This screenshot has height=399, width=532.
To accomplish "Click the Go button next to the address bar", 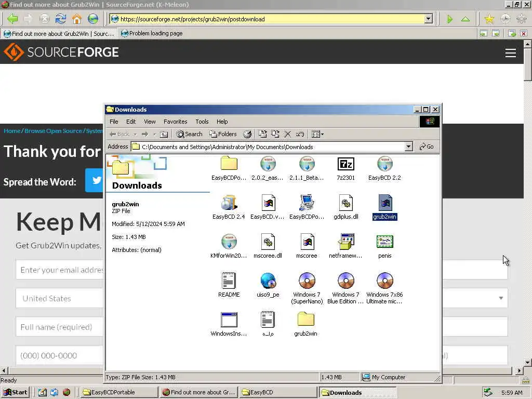I will point(427,147).
